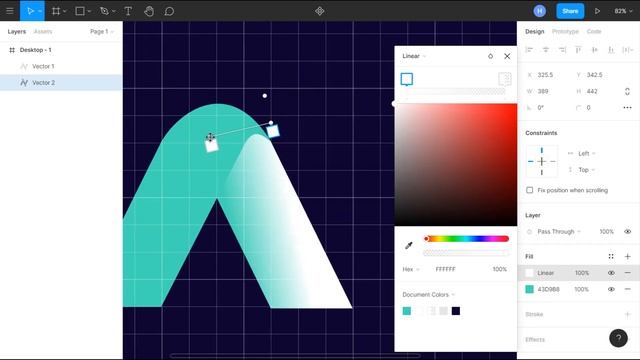Add a new fill with plus
The height and width of the screenshot is (360, 640).
tap(627, 256)
